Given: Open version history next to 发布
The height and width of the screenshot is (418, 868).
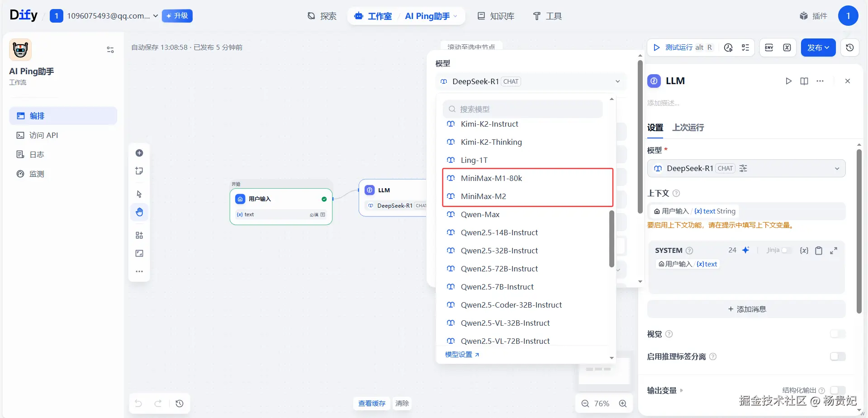Looking at the screenshot, I should click(850, 47).
